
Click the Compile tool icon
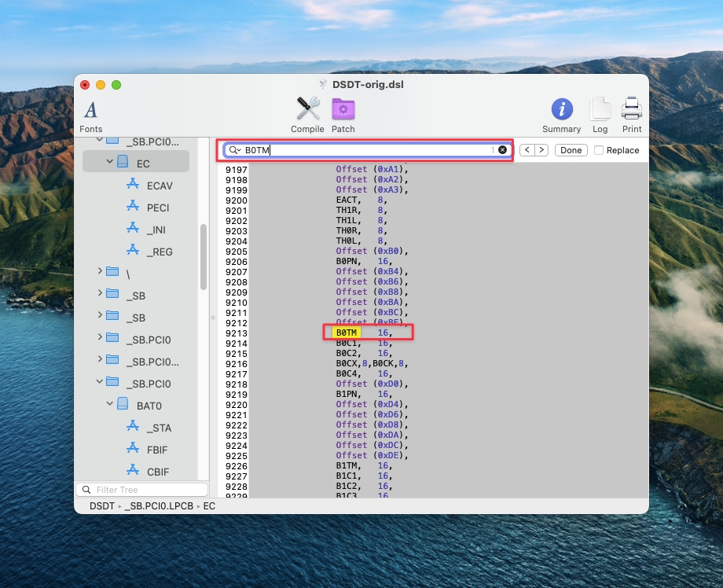pos(307,109)
